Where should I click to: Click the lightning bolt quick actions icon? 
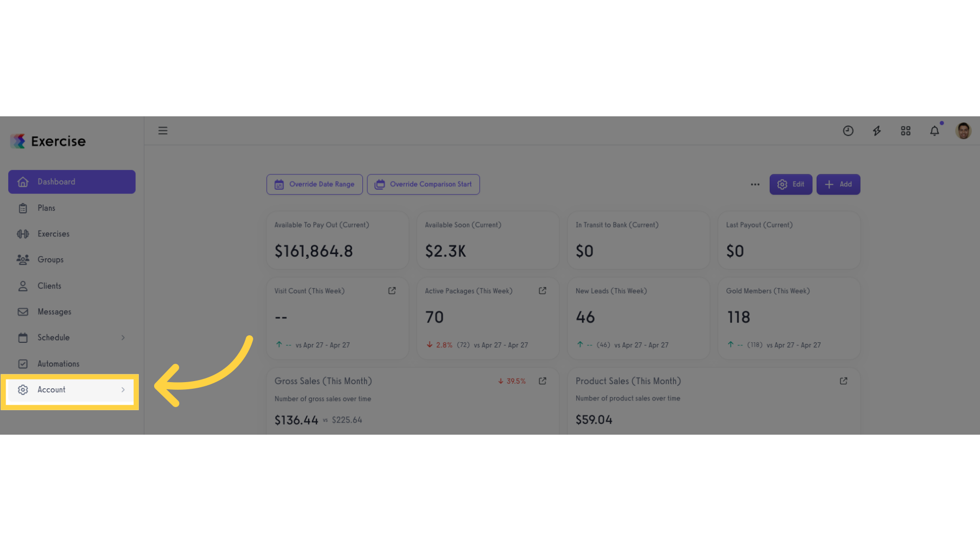[877, 131]
